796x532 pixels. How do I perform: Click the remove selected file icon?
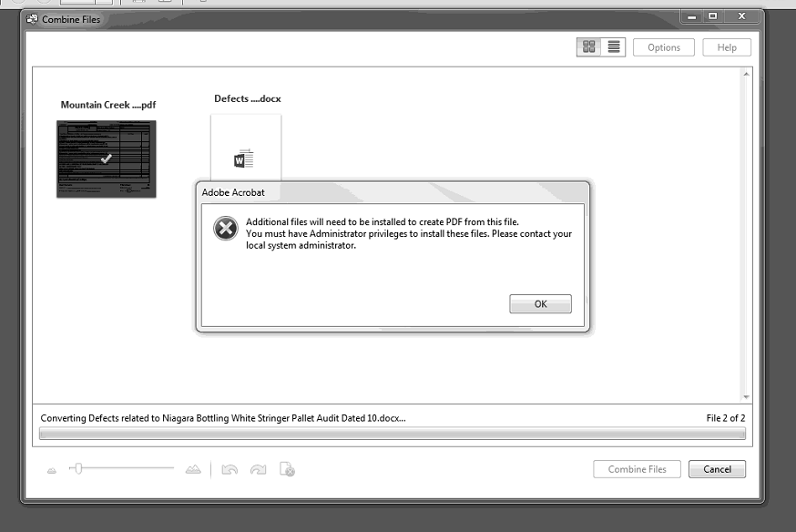[x=288, y=468]
